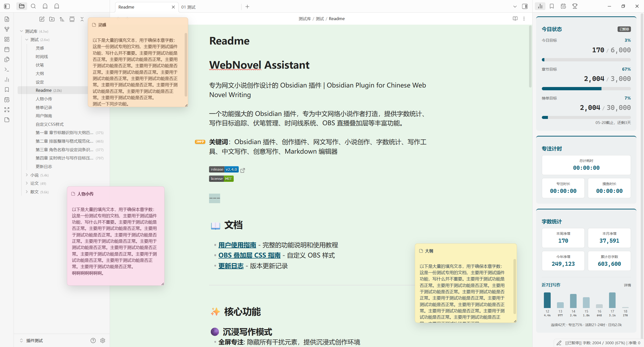Create a new folder in file explorer

[x=52, y=19]
